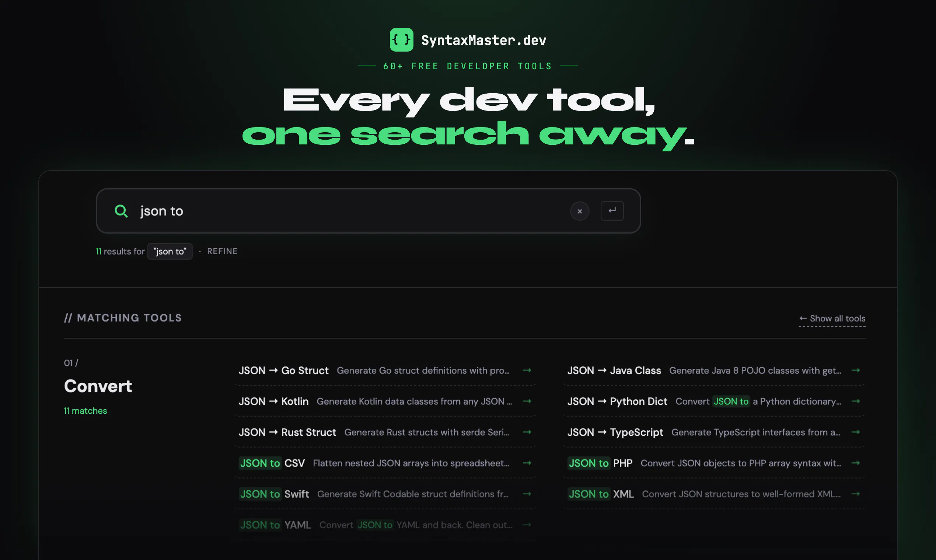
Task: Click the arrow icon on Rust Struct row
Action: tap(527, 432)
